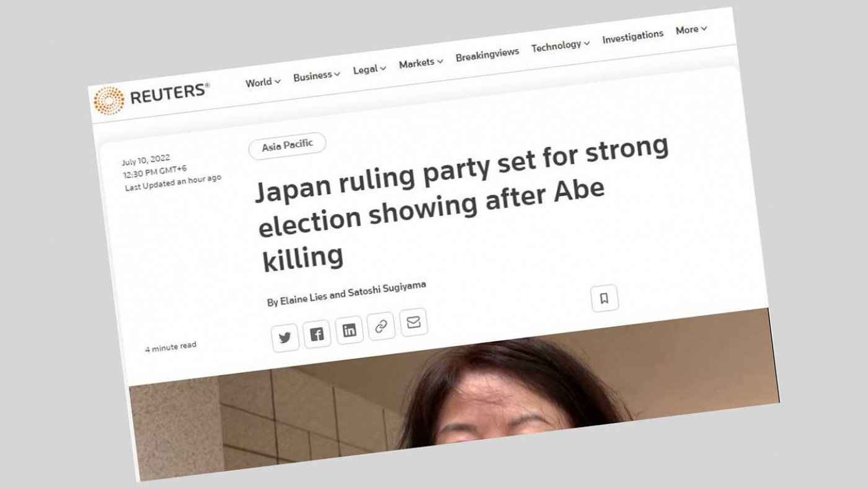
Task: Share article on LinkedIn
Action: click(x=349, y=330)
